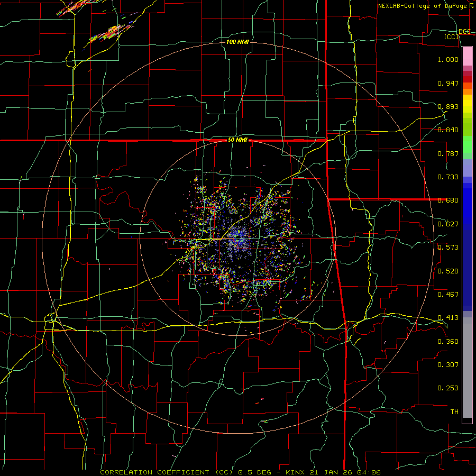Pick the gray band on the color bar

(467, 368)
